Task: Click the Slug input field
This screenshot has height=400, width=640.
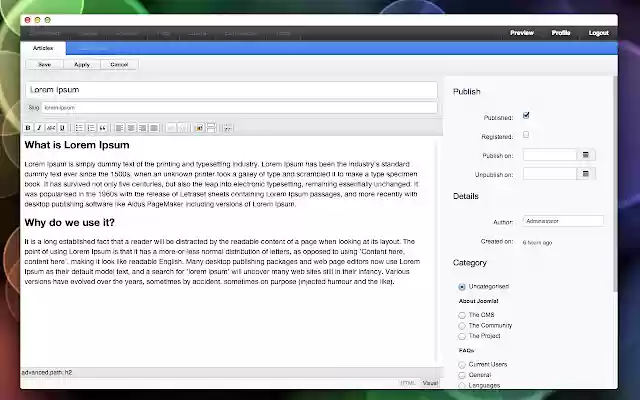Action: coord(240,108)
